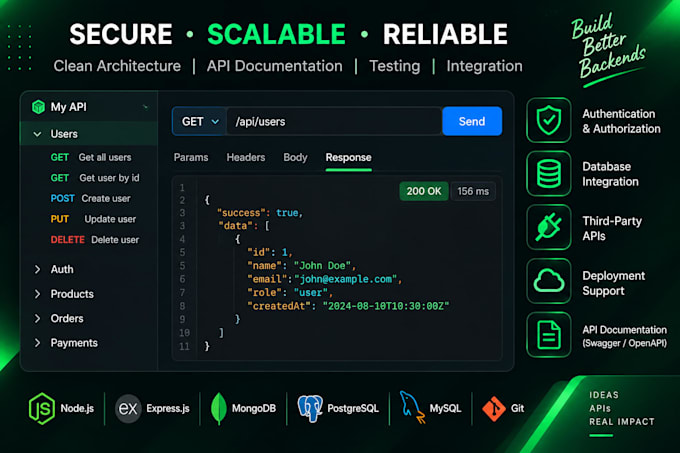Open the PUT Update user request
Screen dimensions: 680x453
pyautogui.click(x=93, y=219)
